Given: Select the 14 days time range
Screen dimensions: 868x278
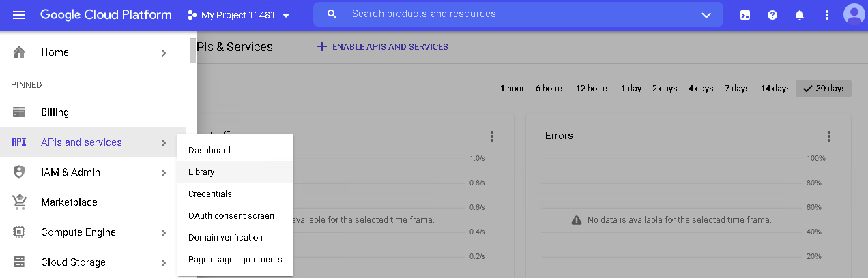Looking at the screenshot, I should (x=776, y=89).
